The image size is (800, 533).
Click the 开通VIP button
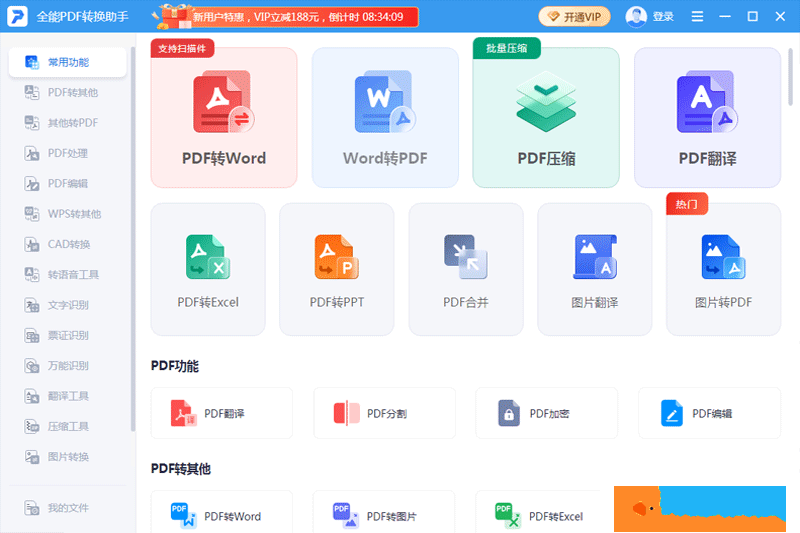click(574, 17)
